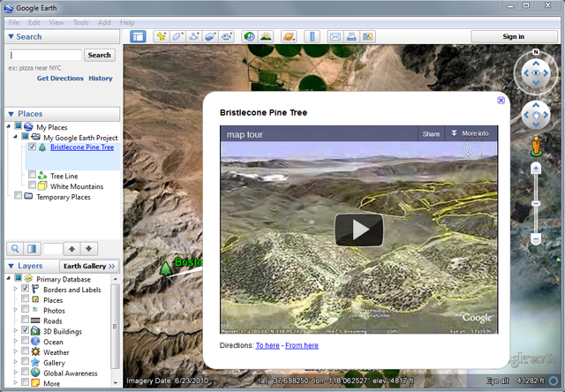565x392 pixels.
Task: Toggle the sidebar panel toolbar button
Action: point(138,36)
